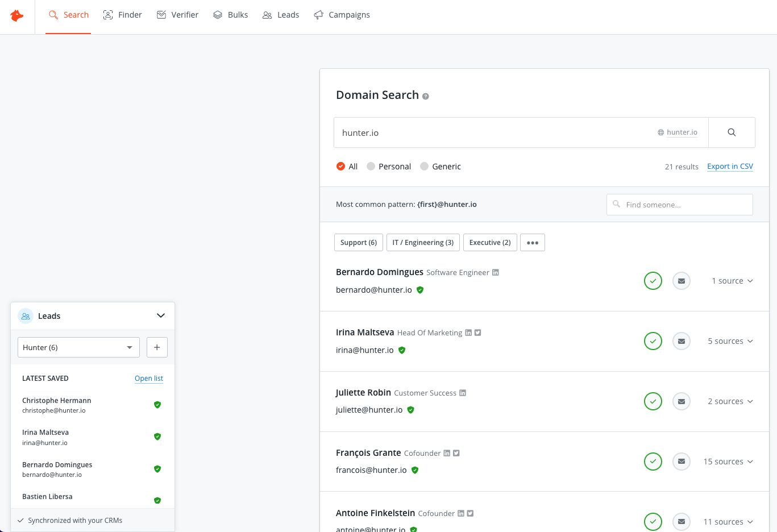777x532 pixels.
Task: Toggle saved lead checkmark for Bernardo Domingues
Action: tap(653, 281)
